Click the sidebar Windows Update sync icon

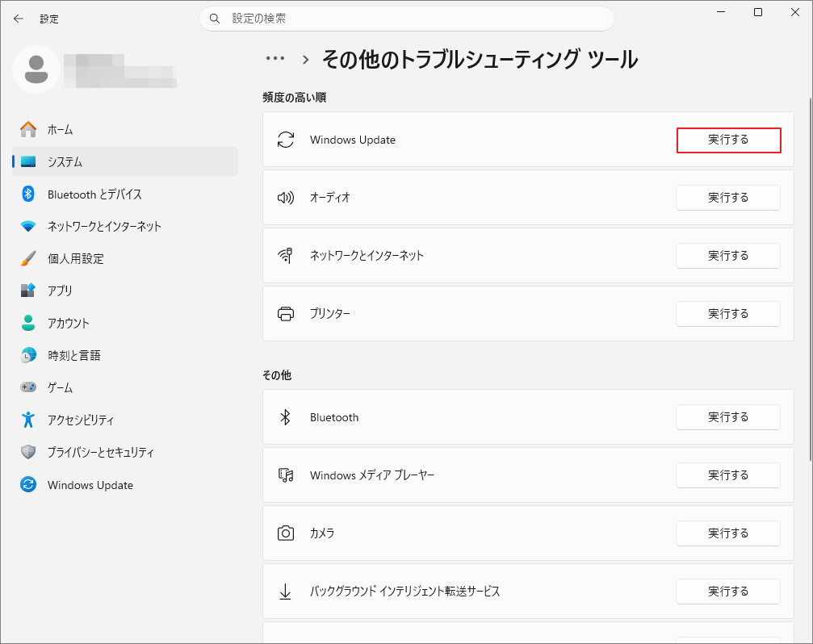pos(28,484)
